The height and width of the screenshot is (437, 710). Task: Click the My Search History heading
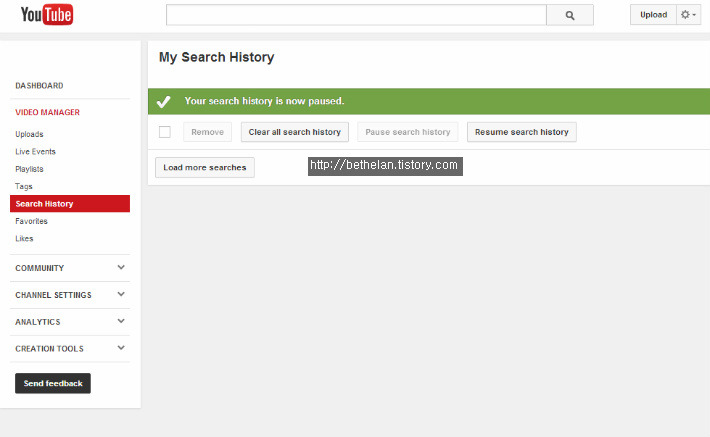click(x=216, y=58)
